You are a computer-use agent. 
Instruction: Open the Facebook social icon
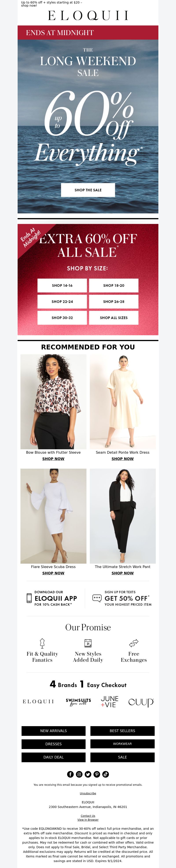point(70,774)
